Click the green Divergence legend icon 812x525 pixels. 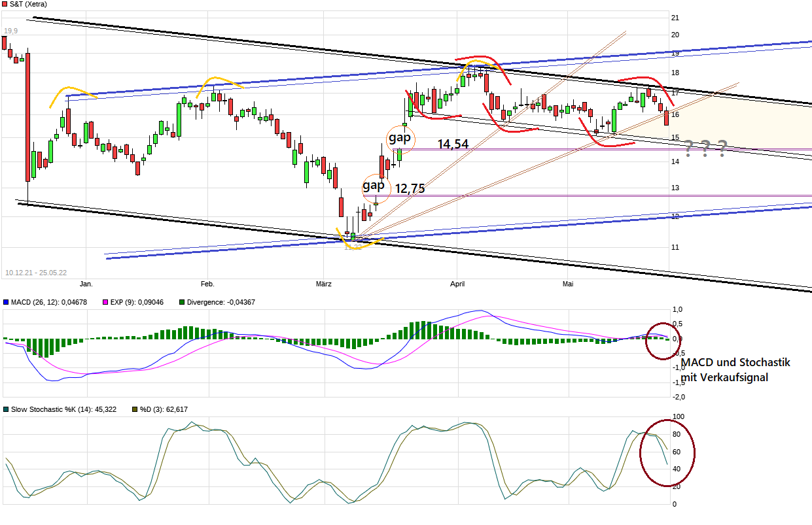182,302
